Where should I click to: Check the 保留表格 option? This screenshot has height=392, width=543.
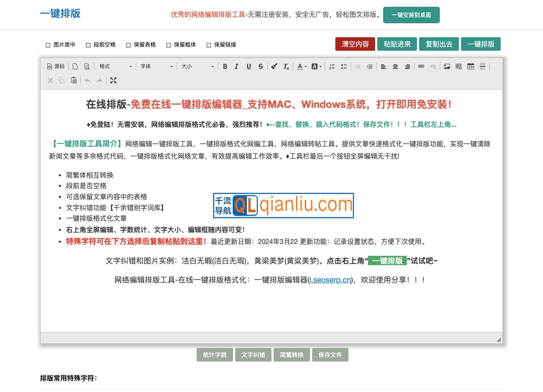[128, 44]
